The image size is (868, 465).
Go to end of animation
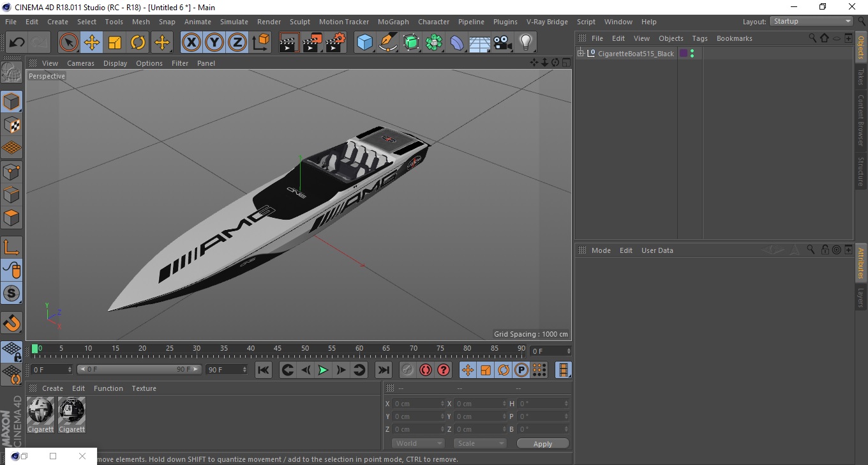point(383,370)
